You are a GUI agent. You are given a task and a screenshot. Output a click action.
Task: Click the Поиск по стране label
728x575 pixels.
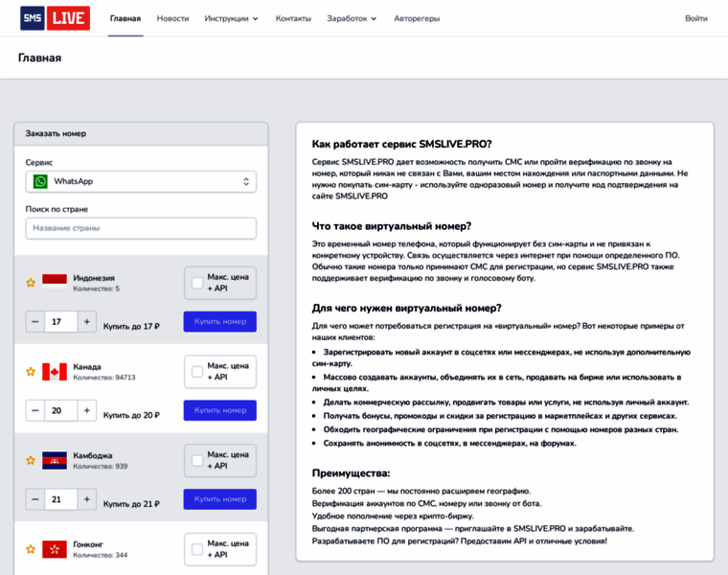click(x=57, y=209)
